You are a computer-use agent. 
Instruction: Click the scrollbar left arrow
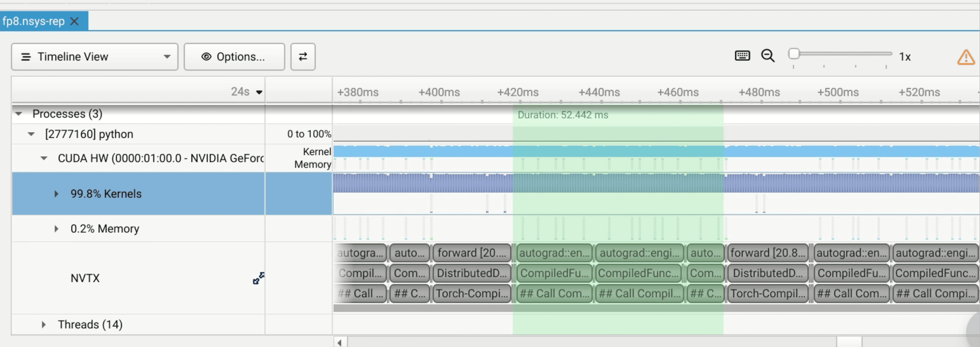click(x=340, y=342)
